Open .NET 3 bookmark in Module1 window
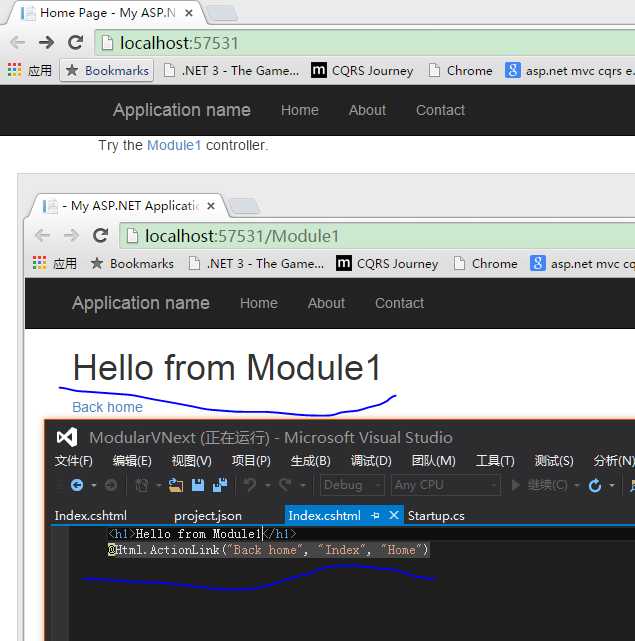Viewport: 635px width, 641px height. tap(256, 264)
